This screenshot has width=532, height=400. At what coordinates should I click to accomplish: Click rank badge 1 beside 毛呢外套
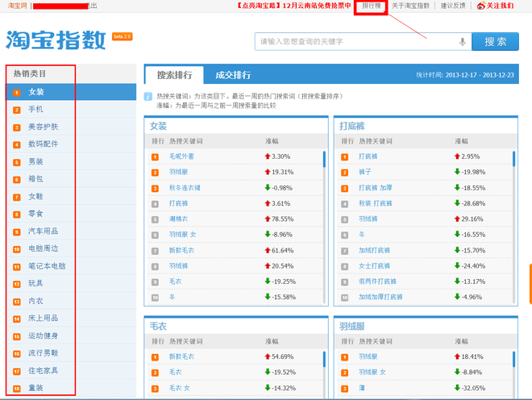(x=155, y=157)
